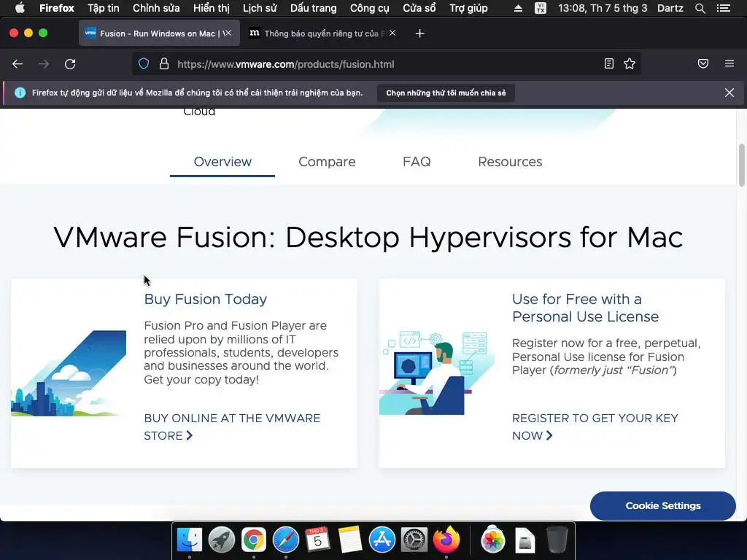Bookmark this page with the star icon
747x560 pixels.
pyautogui.click(x=630, y=64)
